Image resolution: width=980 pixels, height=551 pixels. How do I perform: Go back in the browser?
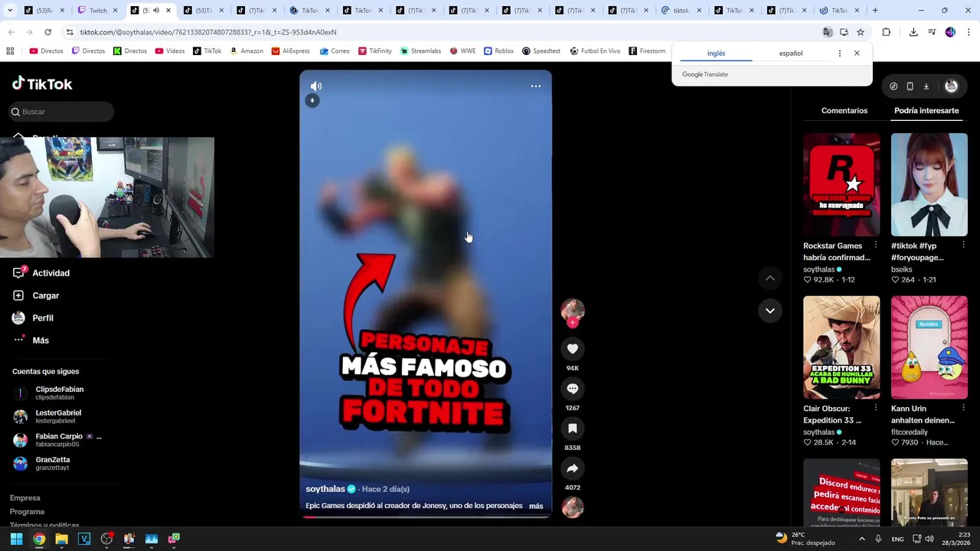[x=11, y=32]
